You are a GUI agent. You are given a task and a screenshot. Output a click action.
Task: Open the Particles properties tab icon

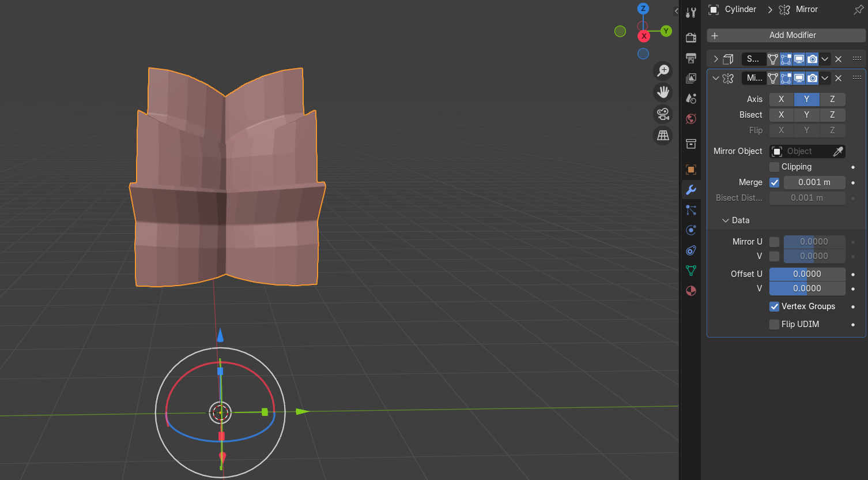(690, 210)
